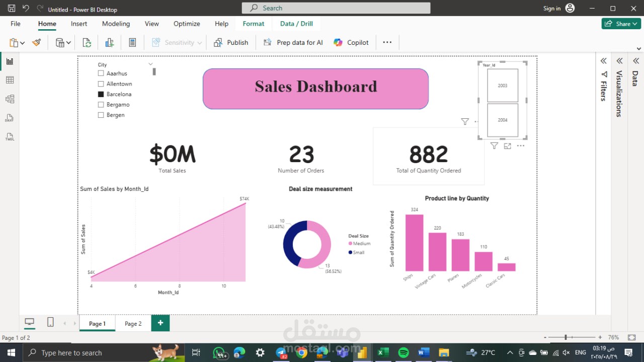Click the Search box in title bar
Viewport: 644px width, 362px height.
click(336, 8)
